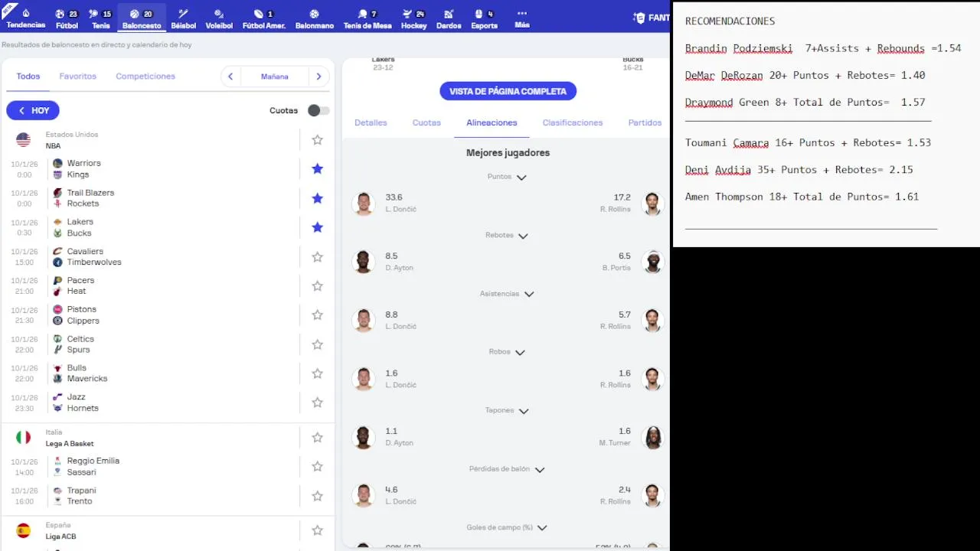
Task: Open the Fútbol sport icon
Action: [x=60, y=14]
